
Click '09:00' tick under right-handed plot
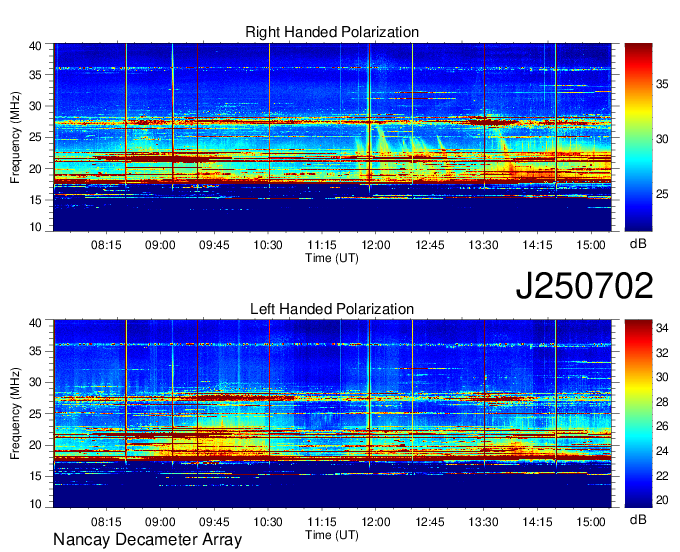(160, 245)
